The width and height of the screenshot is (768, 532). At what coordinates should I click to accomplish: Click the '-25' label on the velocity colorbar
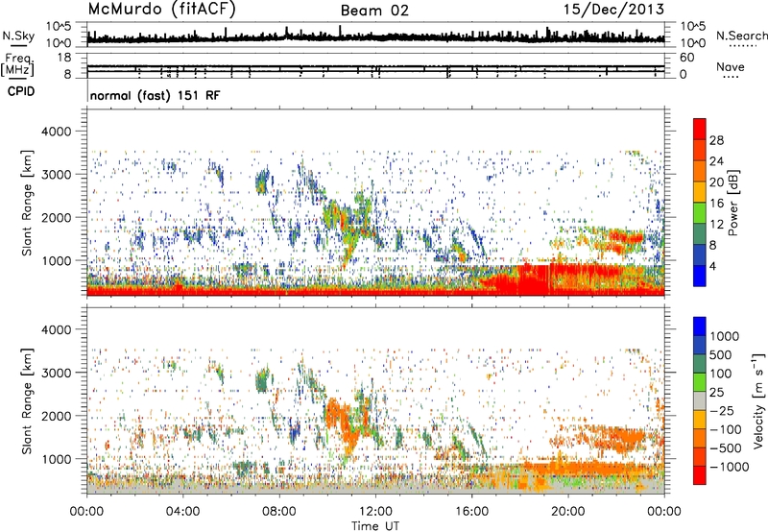point(722,410)
